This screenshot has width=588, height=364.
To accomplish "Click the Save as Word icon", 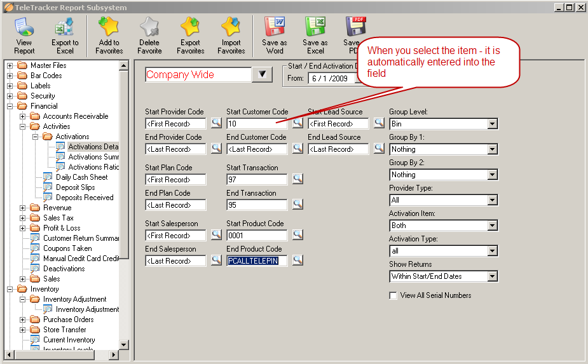I will tap(275, 28).
